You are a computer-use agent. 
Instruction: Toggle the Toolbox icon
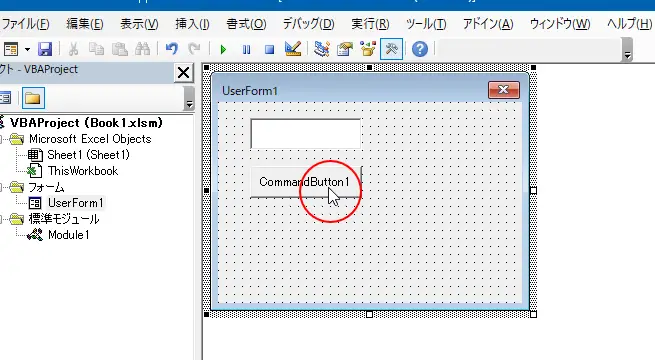click(391, 49)
